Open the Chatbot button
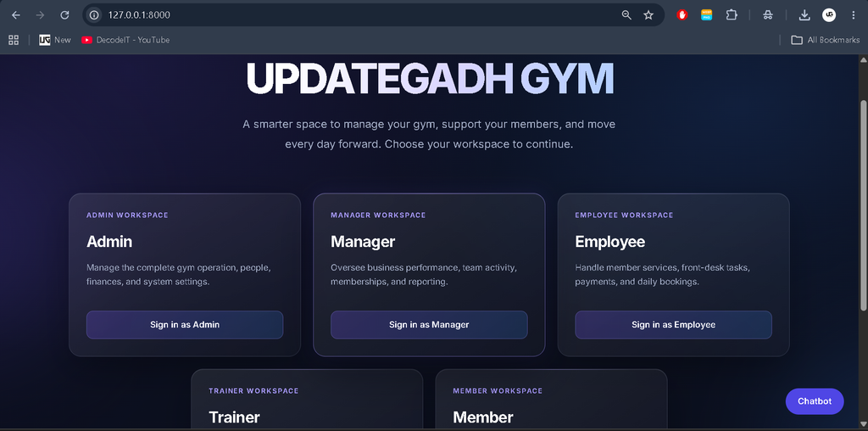Viewport: 868px width, 431px height. [x=815, y=401]
